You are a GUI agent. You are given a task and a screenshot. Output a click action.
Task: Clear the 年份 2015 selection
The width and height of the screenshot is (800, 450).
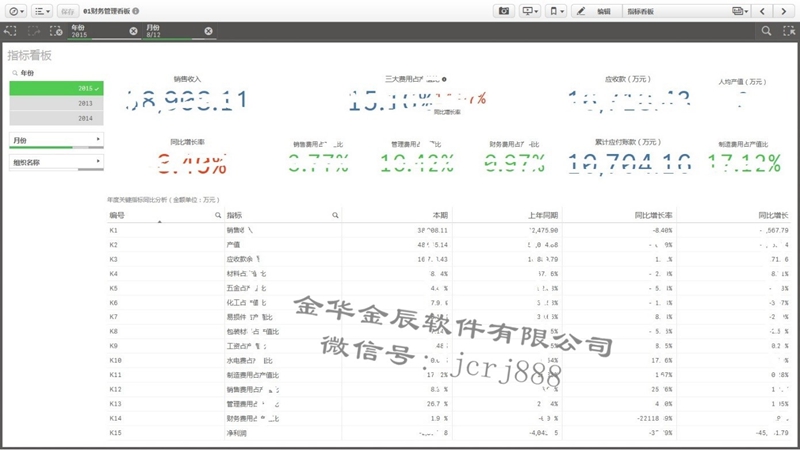(x=134, y=31)
